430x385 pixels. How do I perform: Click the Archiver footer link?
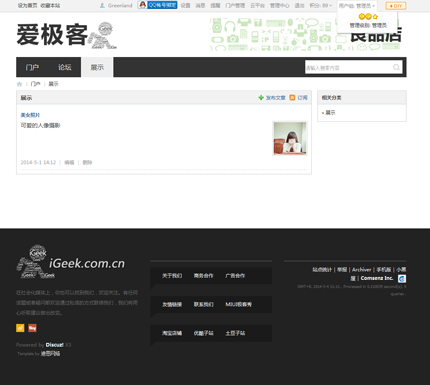click(362, 270)
